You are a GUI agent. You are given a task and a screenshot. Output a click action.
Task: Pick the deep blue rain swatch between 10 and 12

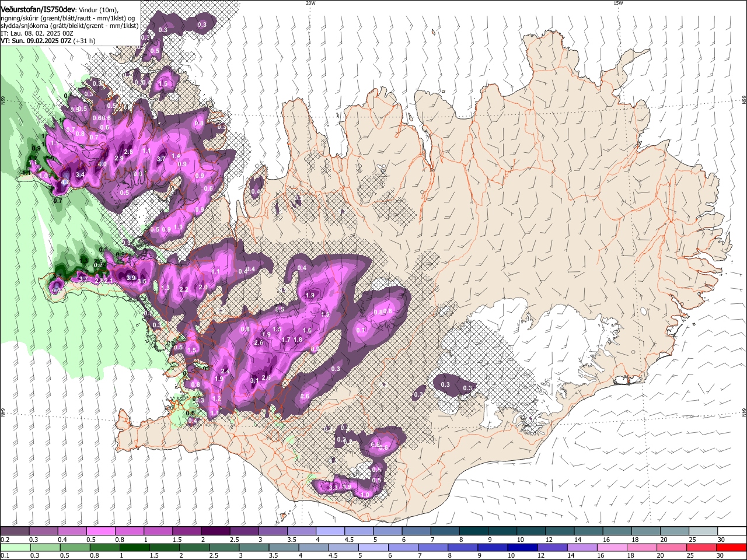coord(522,547)
